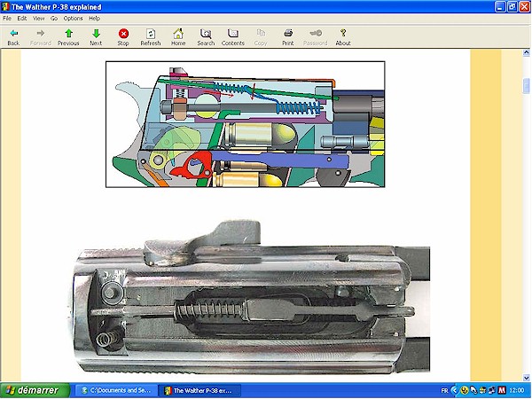Viewport: 532px width, 399px height.
Task: Open the Search tool
Action: coord(206,37)
